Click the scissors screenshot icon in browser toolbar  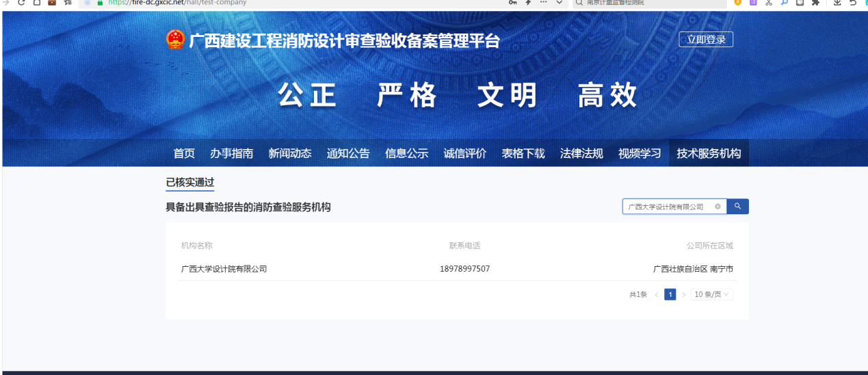pos(768,3)
